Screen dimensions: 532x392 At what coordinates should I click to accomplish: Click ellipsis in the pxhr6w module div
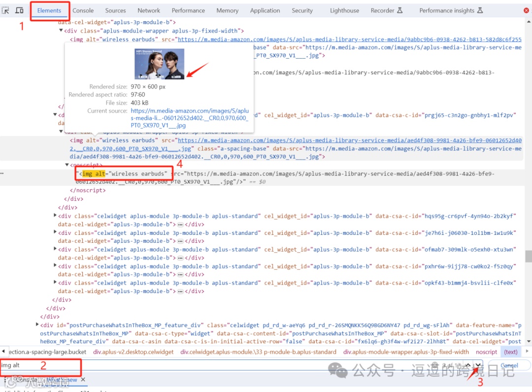coord(180,274)
